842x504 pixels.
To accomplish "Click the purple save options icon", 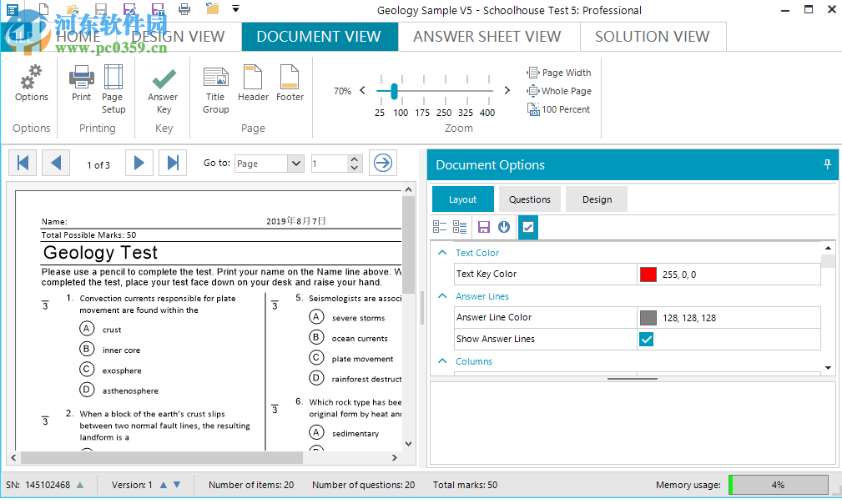I will coord(484,227).
